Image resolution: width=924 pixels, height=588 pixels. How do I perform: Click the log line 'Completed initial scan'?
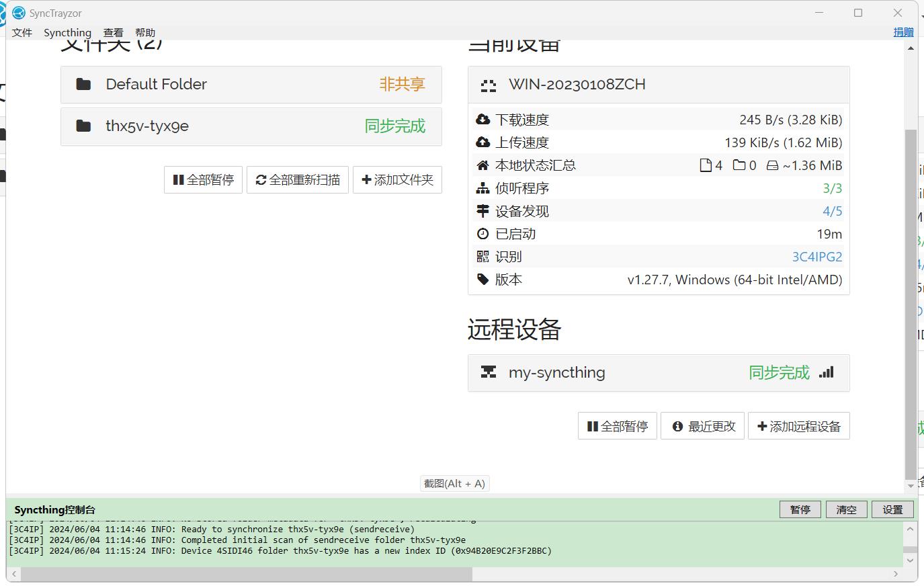coord(237,540)
